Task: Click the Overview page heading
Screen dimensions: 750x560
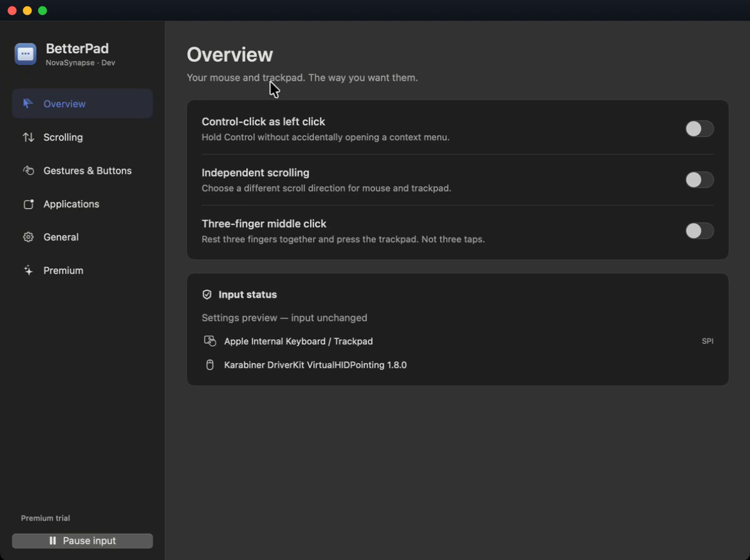Action: tap(230, 54)
